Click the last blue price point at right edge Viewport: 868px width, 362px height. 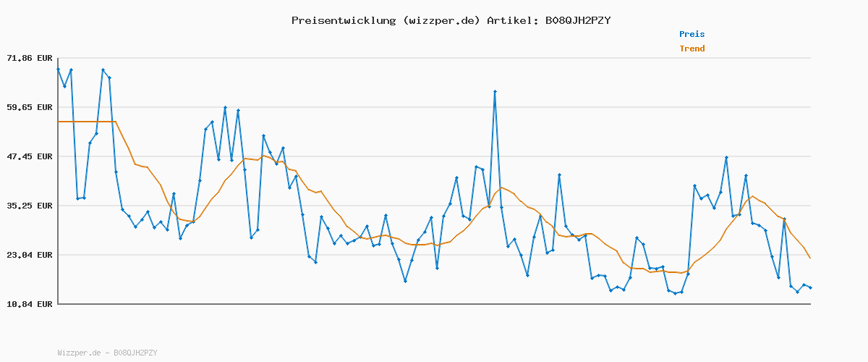810,287
